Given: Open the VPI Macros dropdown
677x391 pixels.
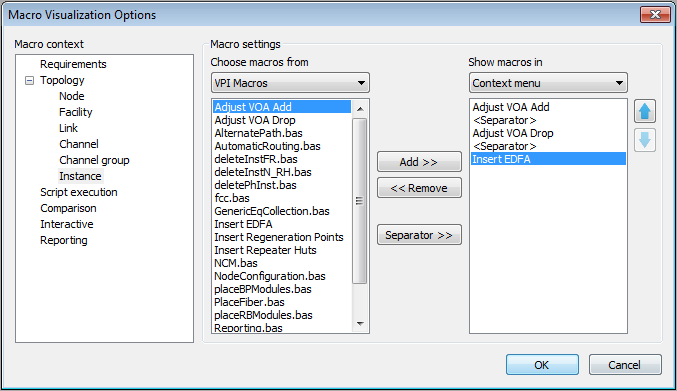Looking at the screenshot, I should coord(290,83).
